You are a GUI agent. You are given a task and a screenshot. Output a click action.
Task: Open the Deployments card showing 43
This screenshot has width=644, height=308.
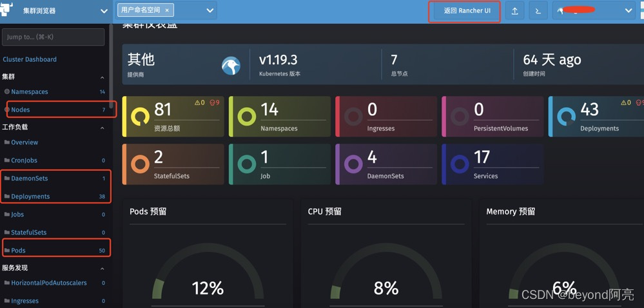tap(596, 117)
